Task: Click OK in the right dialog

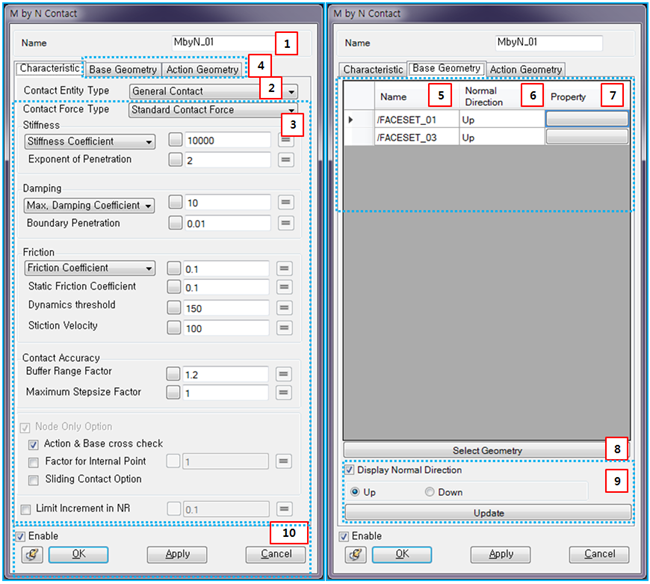Action: pyautogui.click(x=402, y=554)
